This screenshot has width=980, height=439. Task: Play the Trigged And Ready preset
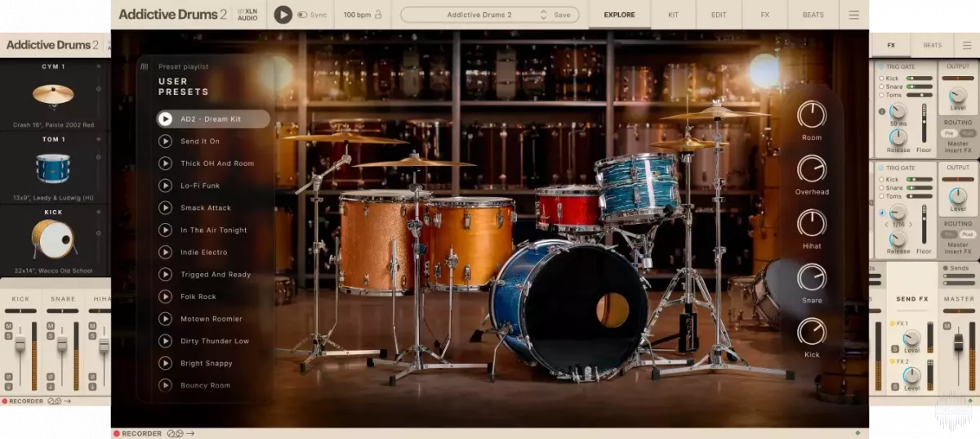[x=166, y=274]
